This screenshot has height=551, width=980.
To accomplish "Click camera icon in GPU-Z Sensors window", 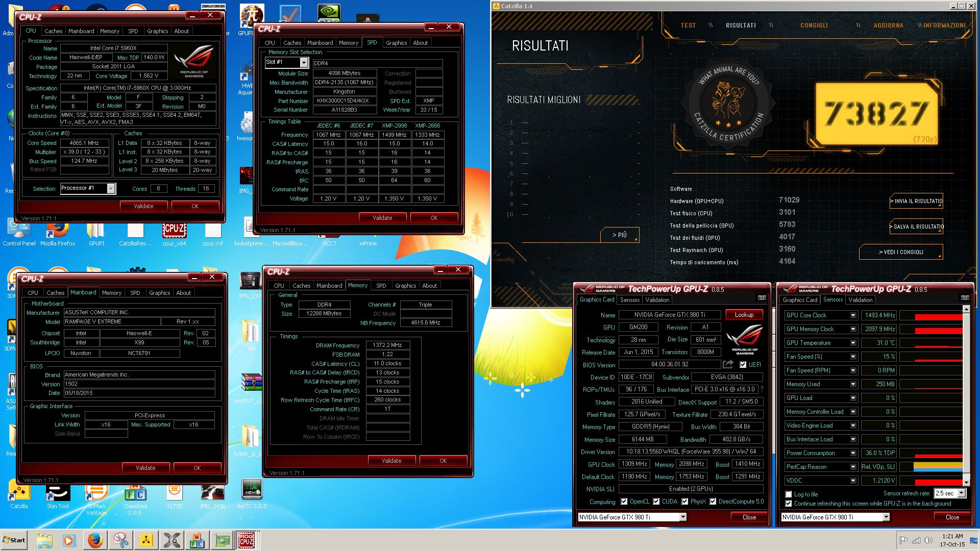I will 965,298.
